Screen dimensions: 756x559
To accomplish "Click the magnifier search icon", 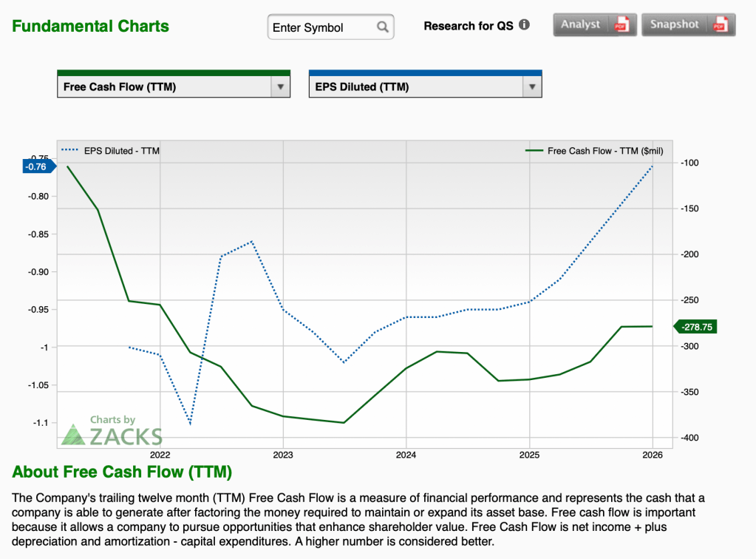I will tap(382, 27).
